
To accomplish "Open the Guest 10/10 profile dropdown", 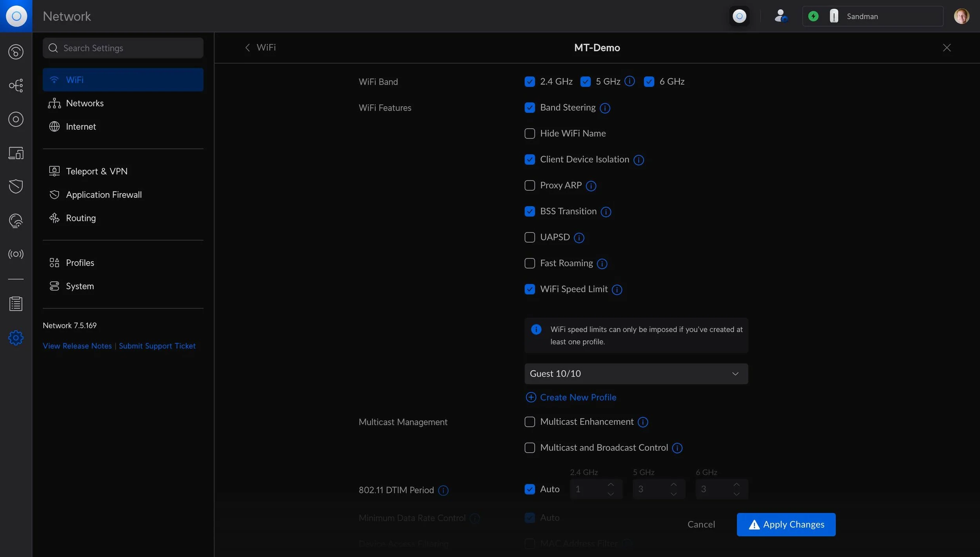I will 636,373.
